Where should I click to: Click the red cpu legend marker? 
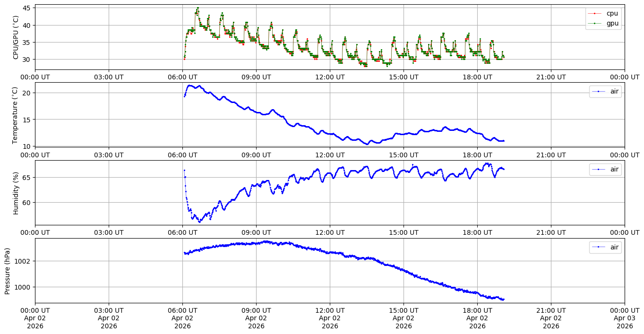[x=594, y=14]
